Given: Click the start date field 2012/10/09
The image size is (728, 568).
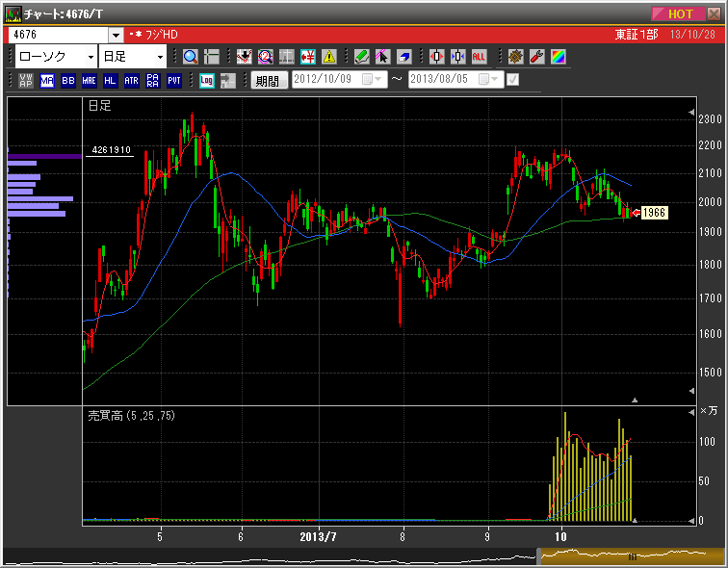Looking at the screenshot, I should (325, 81).
